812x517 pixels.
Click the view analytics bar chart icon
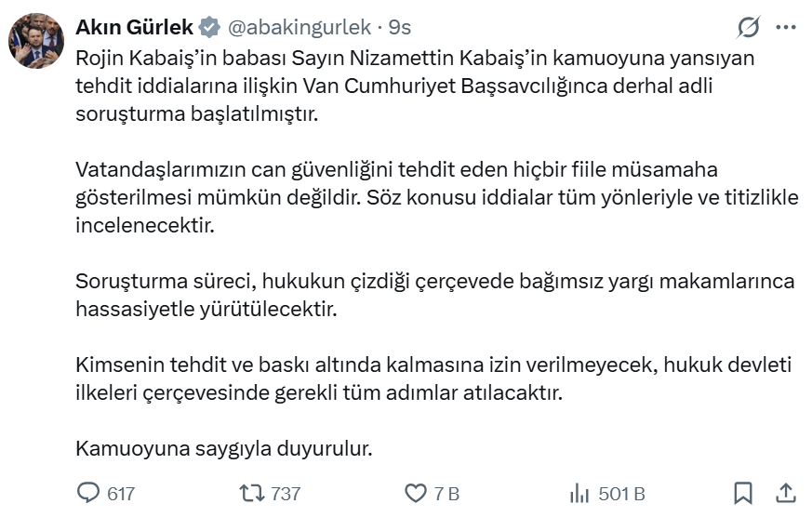(579, 493)
